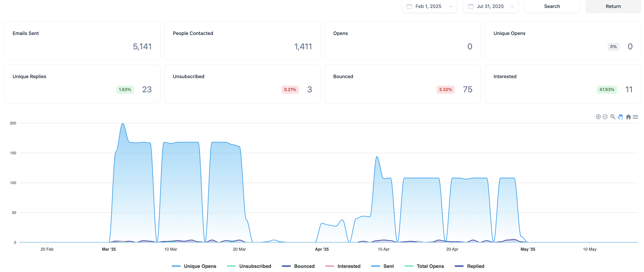
Task: Click the Emails Sent value 5,141
Action: coord(142,47)
